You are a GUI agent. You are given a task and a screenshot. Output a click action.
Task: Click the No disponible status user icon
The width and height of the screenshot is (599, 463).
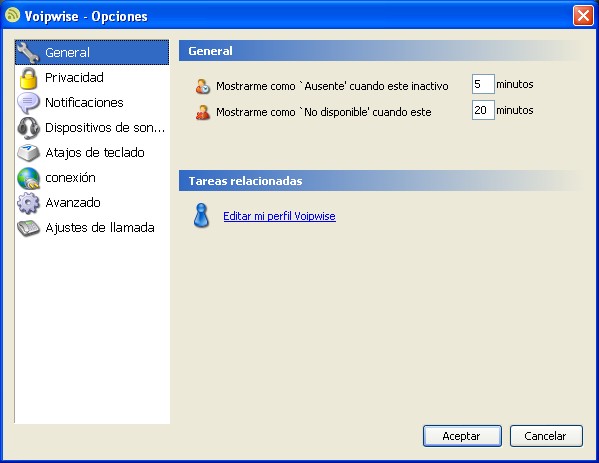coord(202,112)
